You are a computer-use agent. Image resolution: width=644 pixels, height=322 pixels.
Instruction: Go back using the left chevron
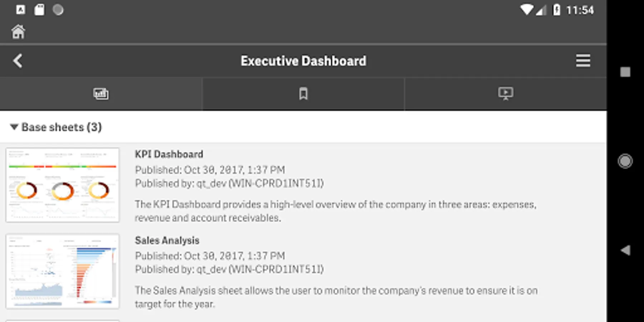(18, 61)
